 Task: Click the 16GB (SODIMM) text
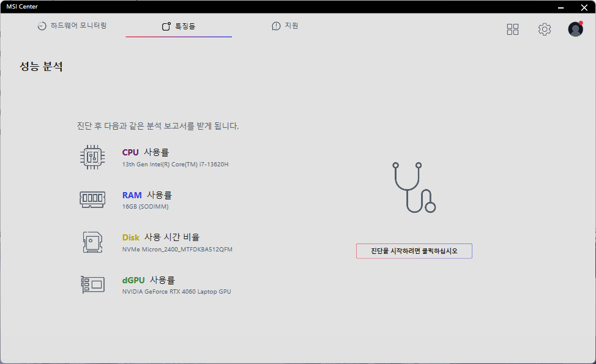point(145,207)
